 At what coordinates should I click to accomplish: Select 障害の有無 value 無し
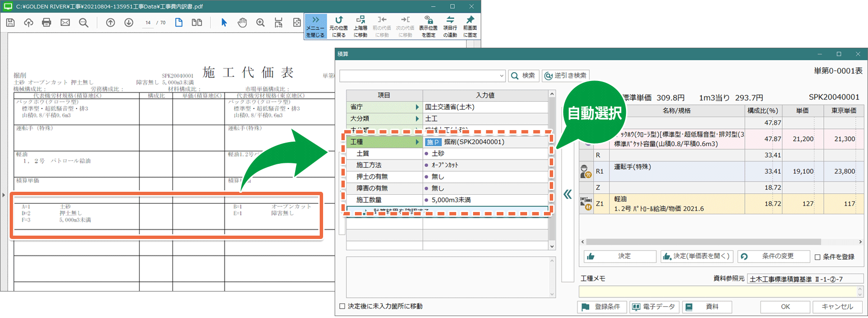pos(486,188)
